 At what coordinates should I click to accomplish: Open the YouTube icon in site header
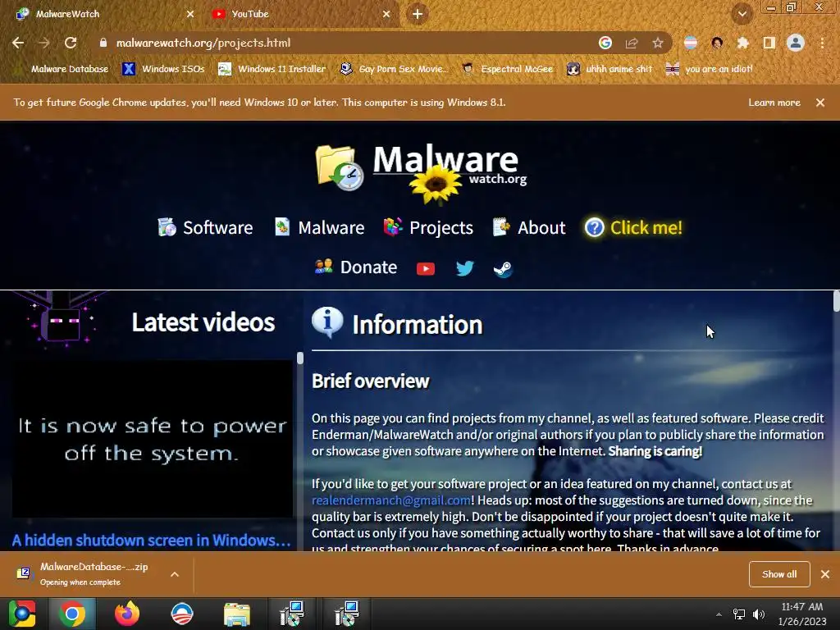tap(426, 268)
